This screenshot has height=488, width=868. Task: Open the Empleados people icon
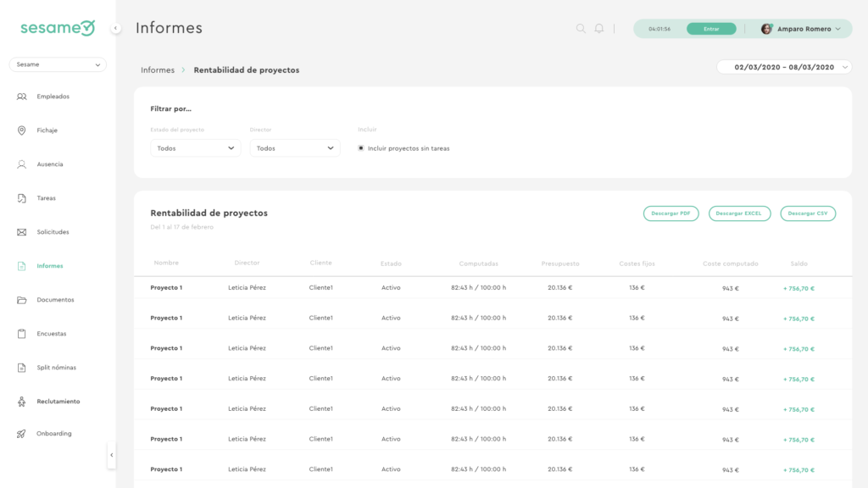click(x=21, y=97)
